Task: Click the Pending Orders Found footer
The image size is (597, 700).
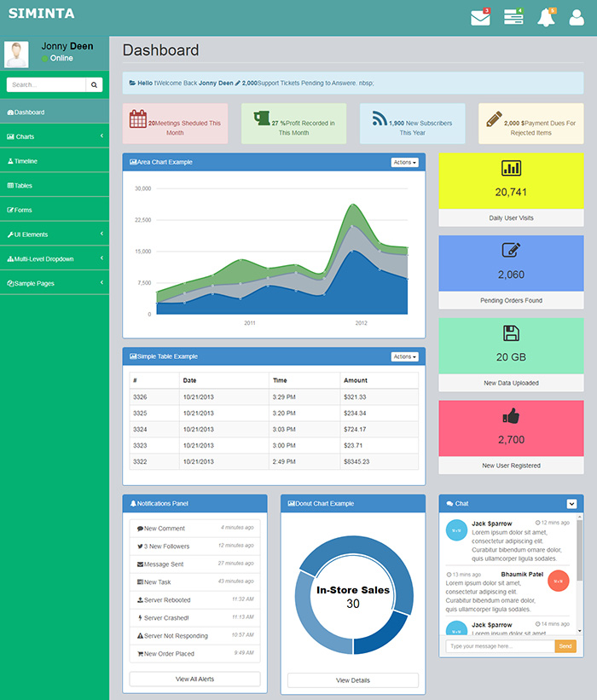Action: 511,300
